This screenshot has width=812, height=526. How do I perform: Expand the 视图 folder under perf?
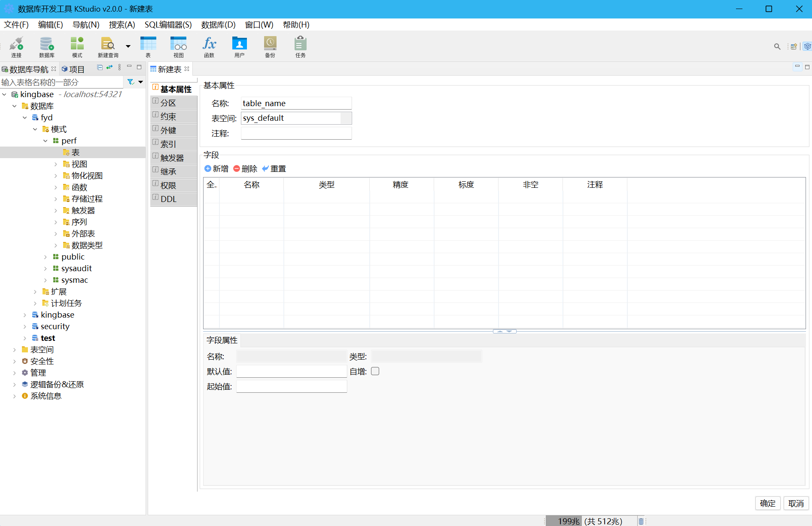(x=56, y=164)
